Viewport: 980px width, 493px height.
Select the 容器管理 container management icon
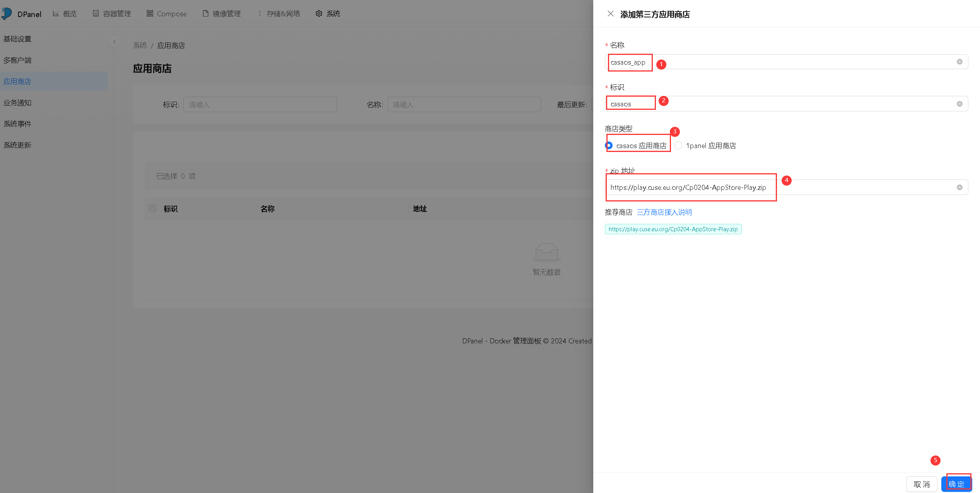click(96, 13)
